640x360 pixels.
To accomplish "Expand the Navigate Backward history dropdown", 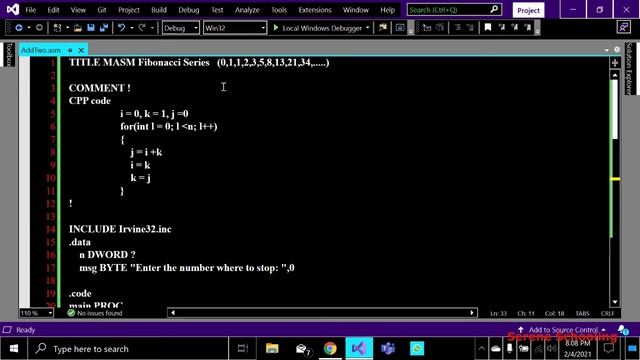I will pos(29,28).
